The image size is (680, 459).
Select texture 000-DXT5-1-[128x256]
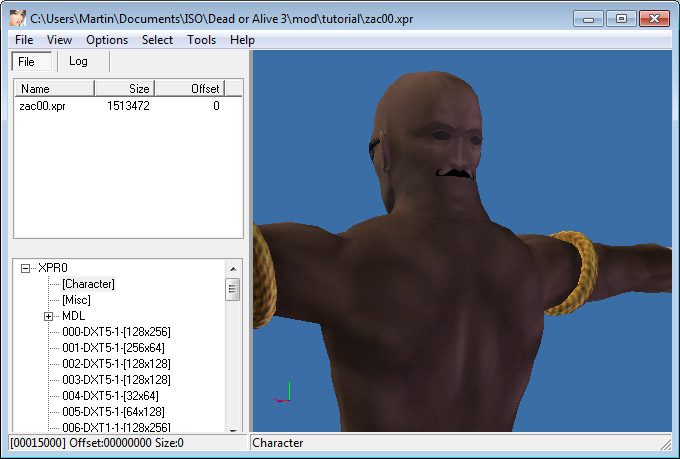click(x=116, y=332)
